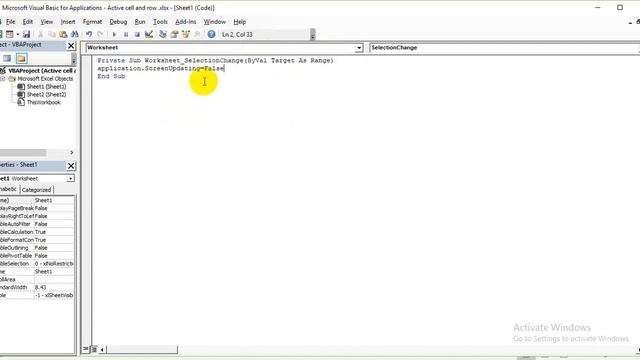Open the Project Explorer toolbar icon

point(163,35)
